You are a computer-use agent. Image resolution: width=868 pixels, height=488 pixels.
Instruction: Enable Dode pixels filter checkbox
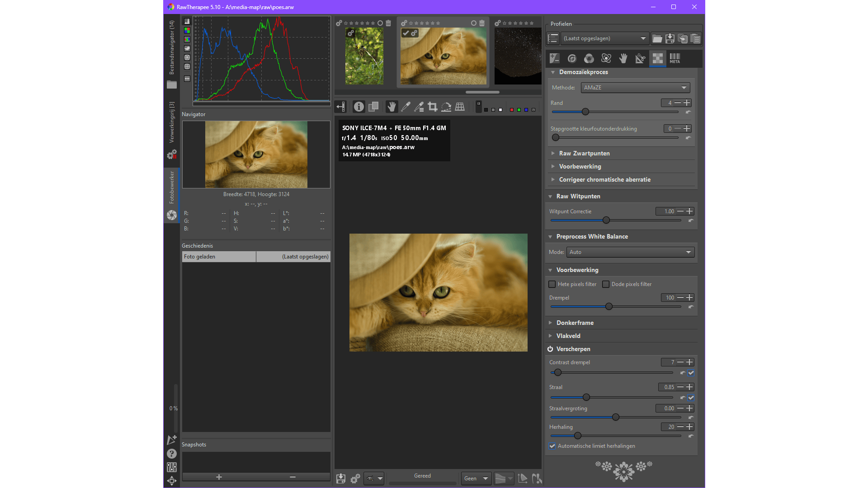coord(606,284)
